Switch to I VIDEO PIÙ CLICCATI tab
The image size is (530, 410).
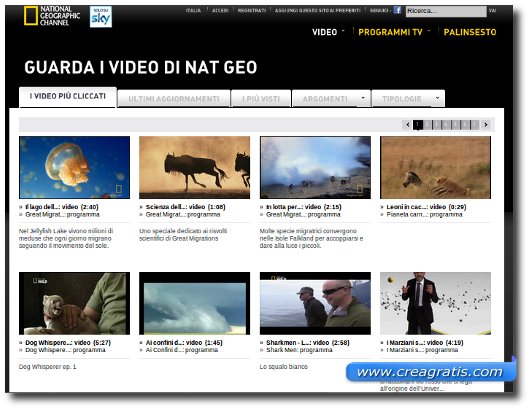pyautogui.click(x=68, y=97)
